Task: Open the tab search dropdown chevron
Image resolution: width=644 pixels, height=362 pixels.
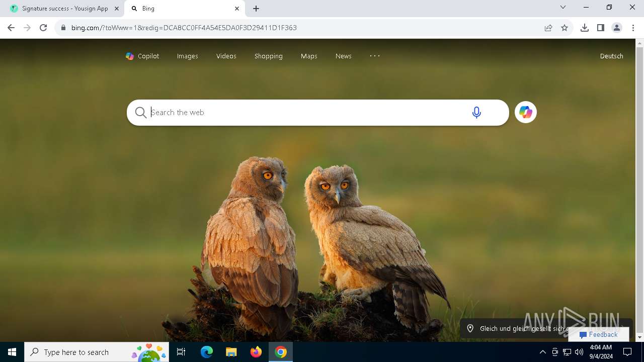Action: pyautogui.click(x=563, y=7)
